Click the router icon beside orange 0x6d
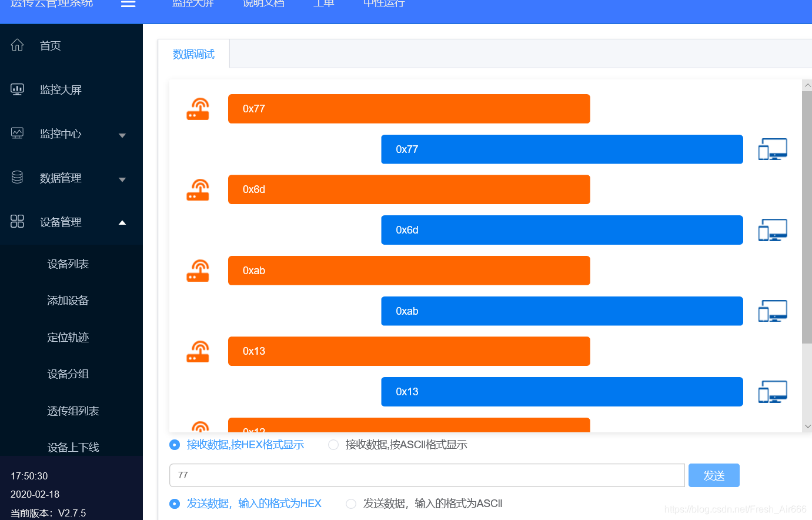 pyautogui.click(x=198, y=189)
